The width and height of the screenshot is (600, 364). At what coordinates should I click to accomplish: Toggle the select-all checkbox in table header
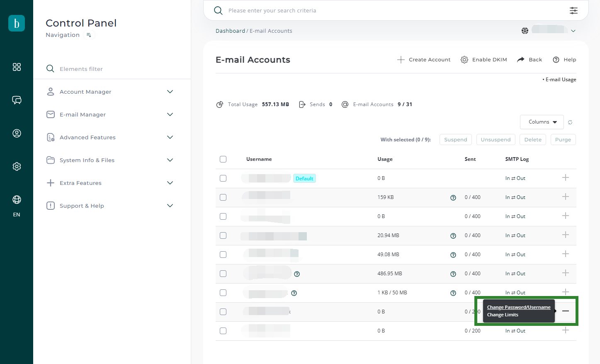[223, 159]
